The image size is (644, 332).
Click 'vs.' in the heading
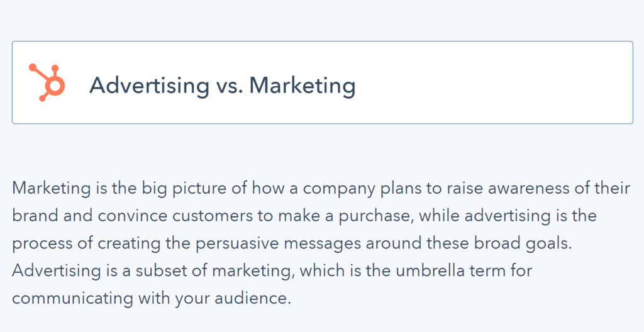click(x=229, y=87)
